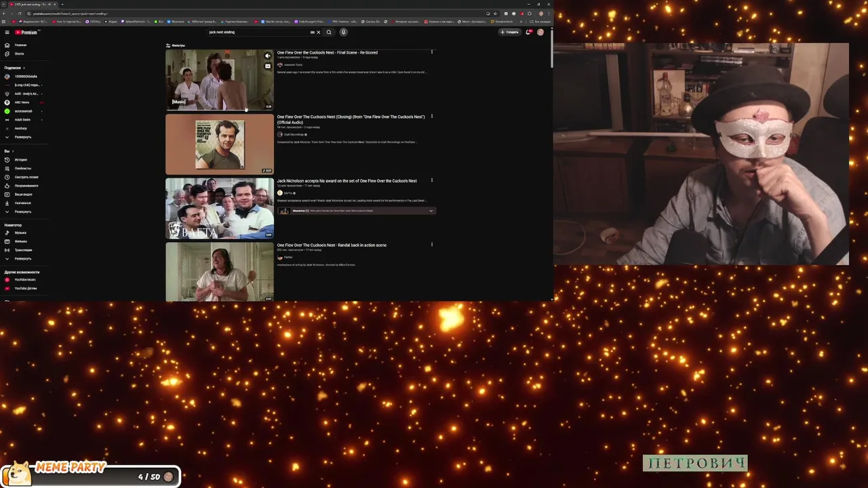Viewport: 868px width, 488px height.
Task: Open the Randal back in action thumbnail
Action: tap(219, 271)
